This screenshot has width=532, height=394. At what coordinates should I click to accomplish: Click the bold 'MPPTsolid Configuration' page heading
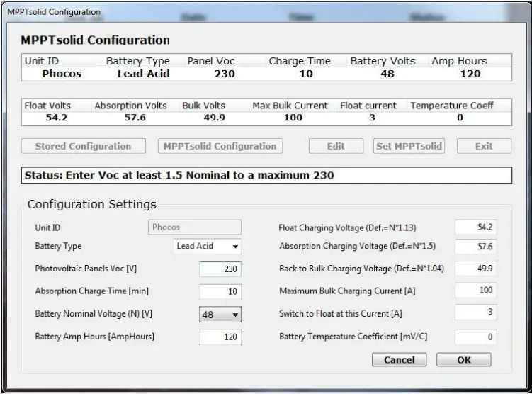[96, 40]
